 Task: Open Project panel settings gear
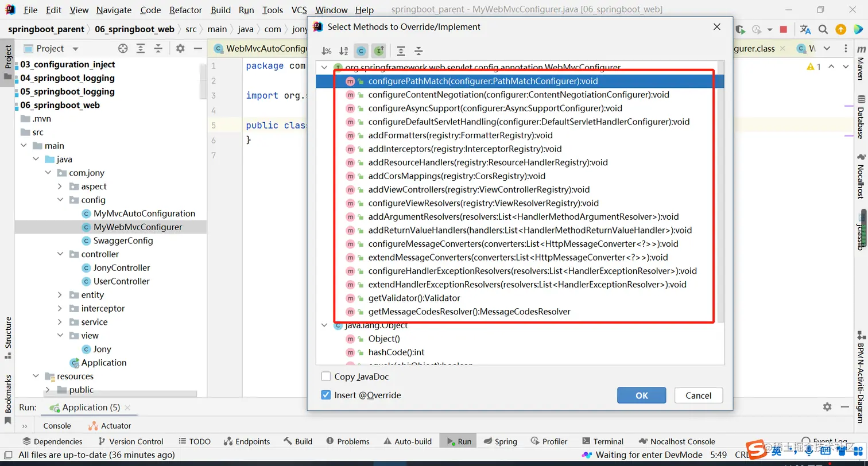[180, 49]
